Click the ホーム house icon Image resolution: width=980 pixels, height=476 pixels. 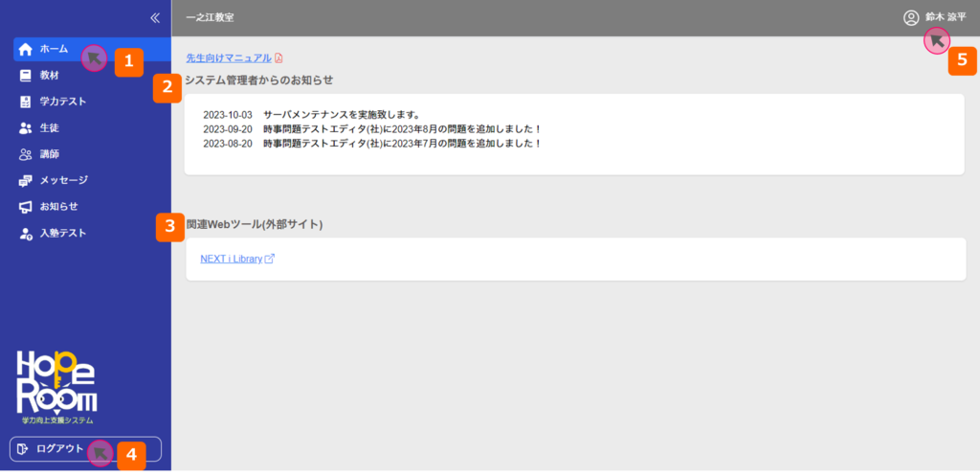(x=26, y=49)
